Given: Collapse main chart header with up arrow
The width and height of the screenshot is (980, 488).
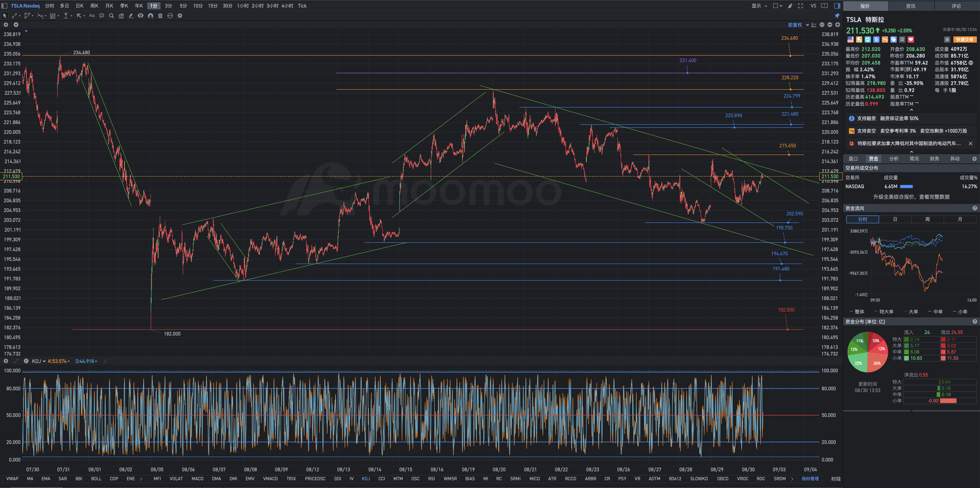Looking at the screenshot, I should pos(16,25).
